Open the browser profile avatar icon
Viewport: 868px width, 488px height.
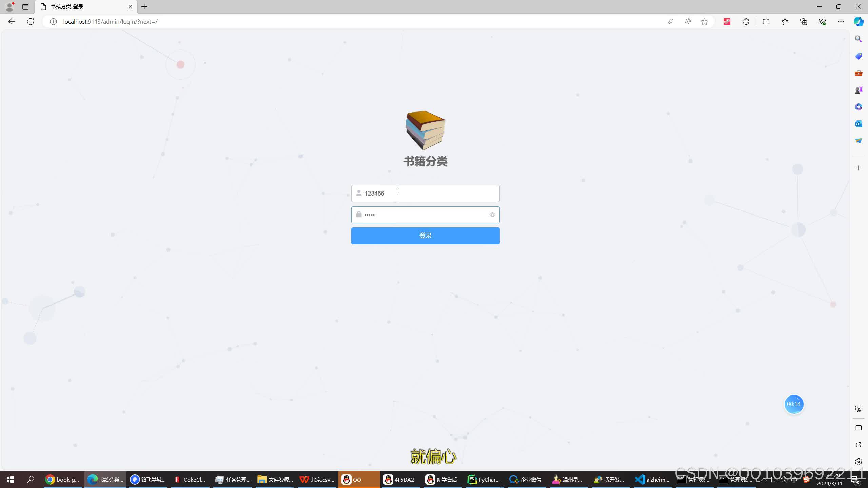10,6
